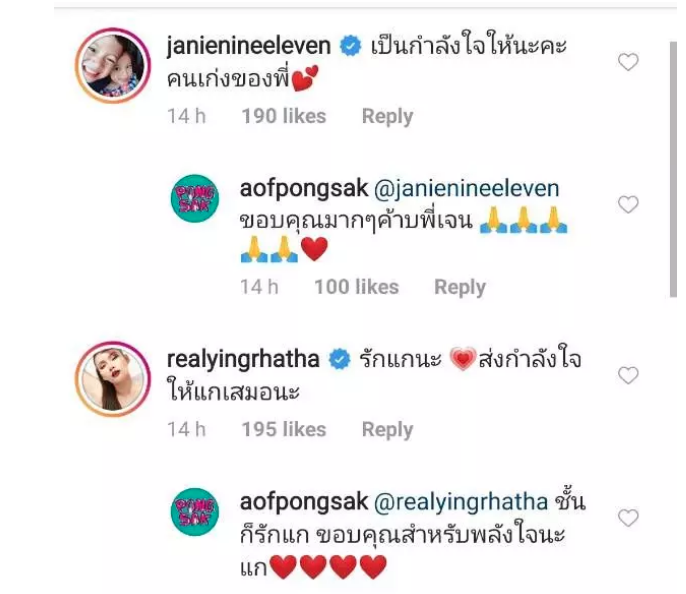The image size is (686, 594).
Task: Click the comments vertical scrollbar
Action: click(673, 170)
